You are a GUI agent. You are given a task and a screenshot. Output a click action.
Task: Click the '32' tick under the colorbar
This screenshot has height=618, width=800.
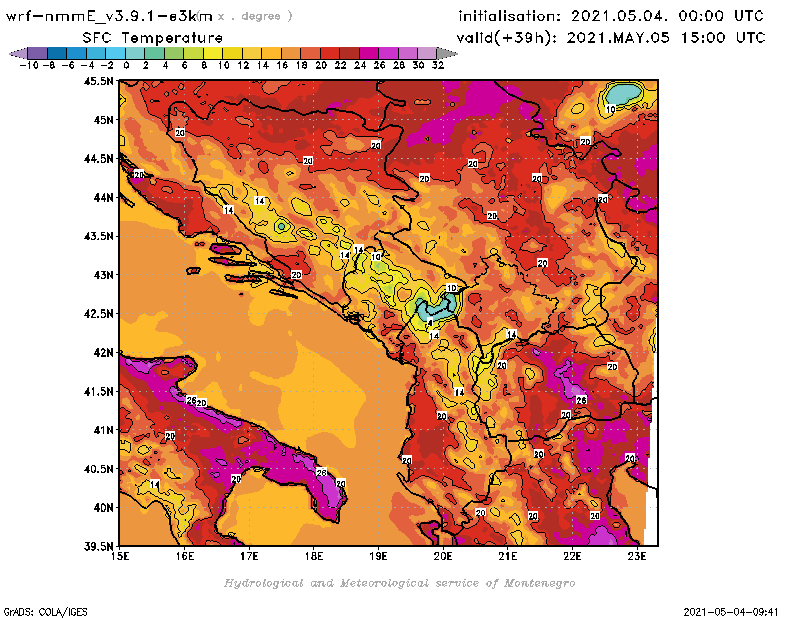(438, 65)
